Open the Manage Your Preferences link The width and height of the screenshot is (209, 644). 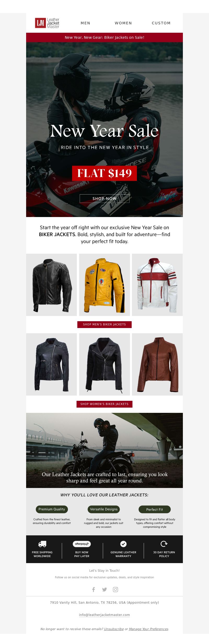click(x=148, y=629)
